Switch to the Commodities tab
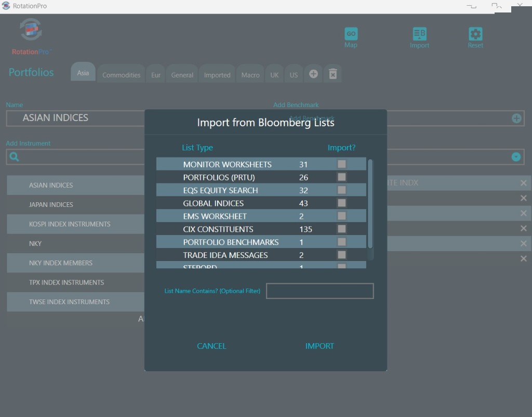Image resolution: width=532 pixels, height=417 pixels. click(121, 74)
